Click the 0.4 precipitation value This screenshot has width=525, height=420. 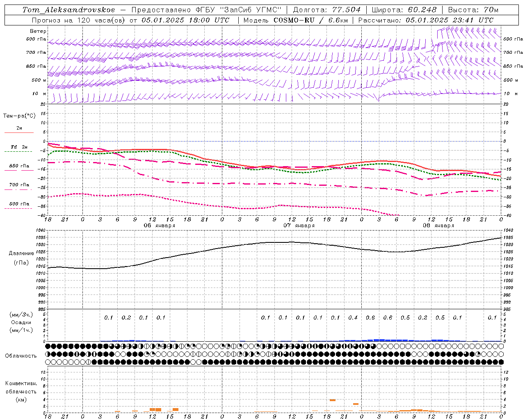(353, 317)
